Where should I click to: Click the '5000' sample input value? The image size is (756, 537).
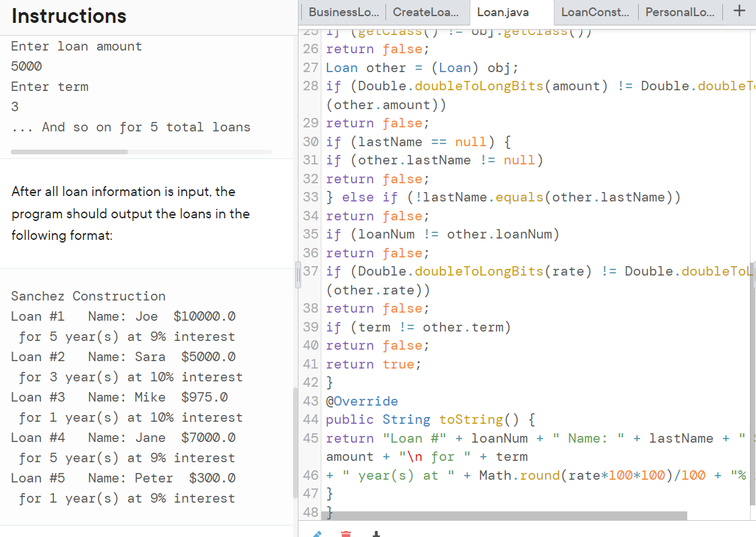[x=26, y=66]
